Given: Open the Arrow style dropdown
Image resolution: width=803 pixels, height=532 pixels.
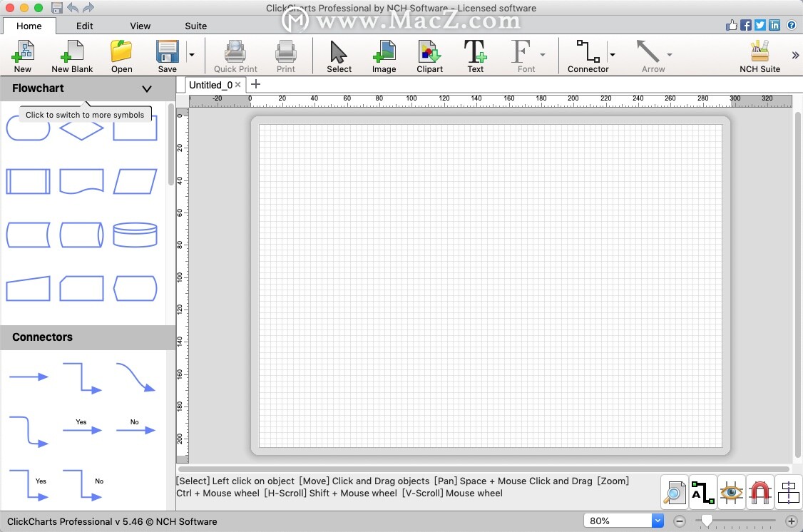Looking at the screenshot, I should pyautogui.click(x=669, y=54).
